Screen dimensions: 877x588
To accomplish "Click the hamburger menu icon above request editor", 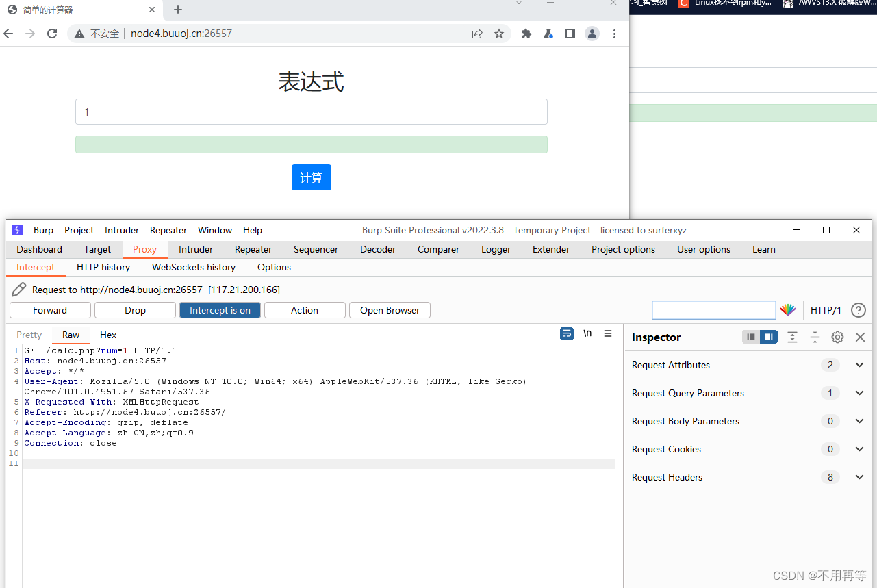I will pyautogui.click(x=608, y=333).
